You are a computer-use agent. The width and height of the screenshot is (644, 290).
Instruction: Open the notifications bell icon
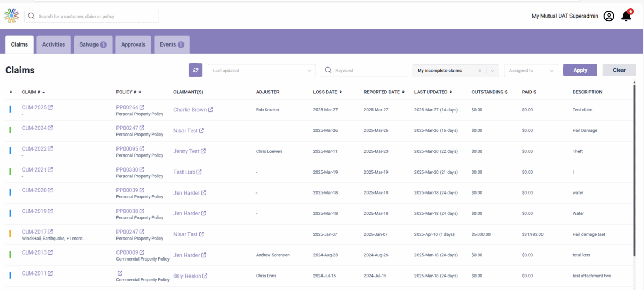pyautogui.click(x=626, y=16)
